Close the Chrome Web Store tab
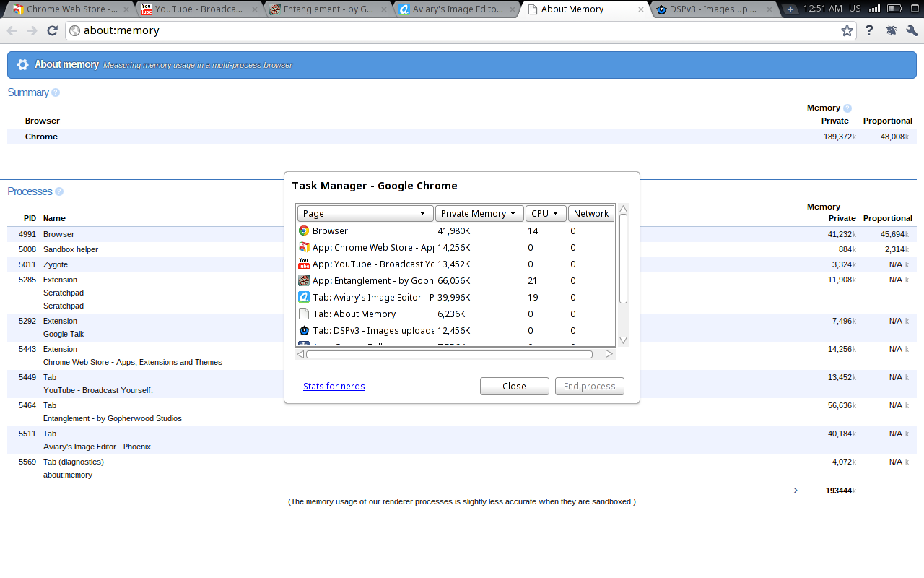The width and height of the screenshot is (924, 578). pos(126,9)
